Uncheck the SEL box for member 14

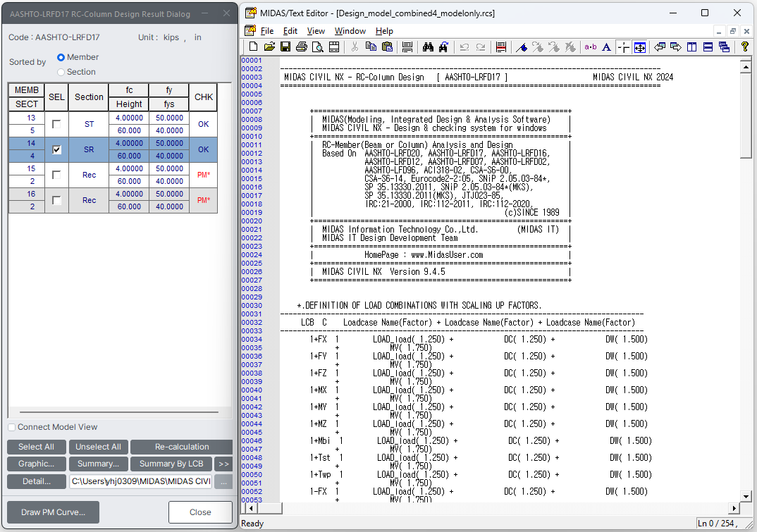coord(56,149)
